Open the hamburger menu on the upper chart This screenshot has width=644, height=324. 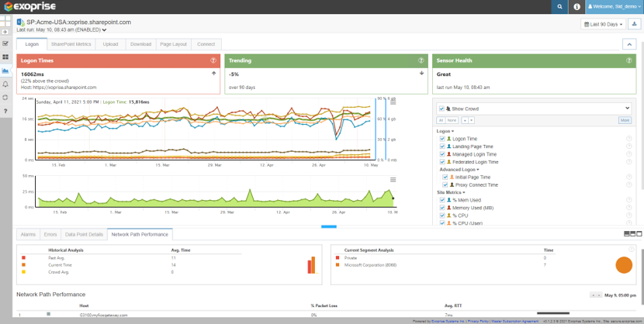pyautogui.click(x=393, y=102)
